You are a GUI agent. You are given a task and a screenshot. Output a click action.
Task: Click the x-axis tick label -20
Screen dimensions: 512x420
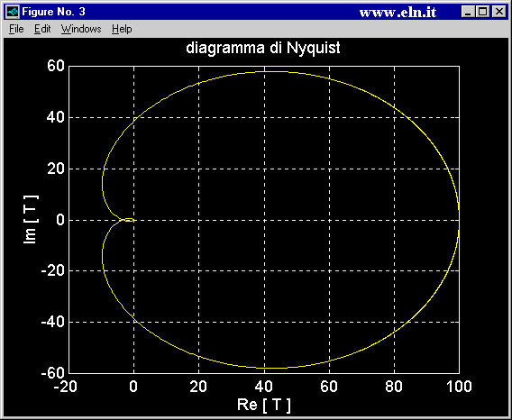[x=65, y=387]
